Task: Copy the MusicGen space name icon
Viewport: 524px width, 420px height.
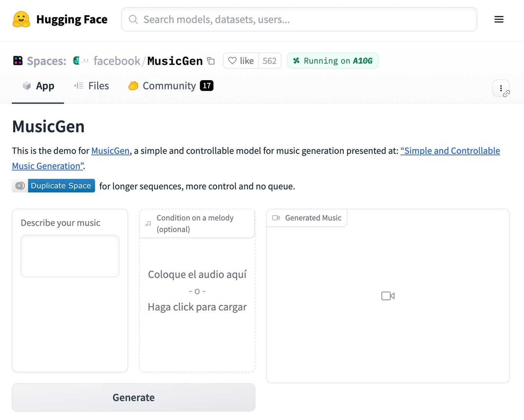Action: [211, 61]
